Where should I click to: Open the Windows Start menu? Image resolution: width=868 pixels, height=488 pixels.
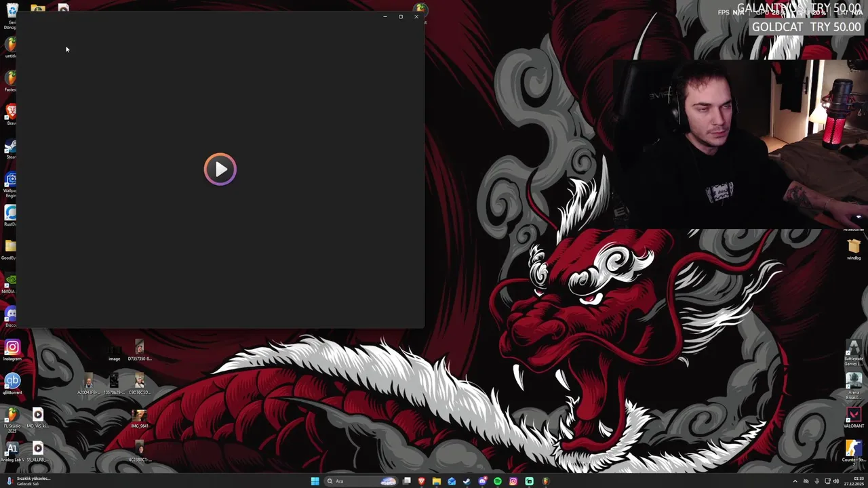click(315, 481)
